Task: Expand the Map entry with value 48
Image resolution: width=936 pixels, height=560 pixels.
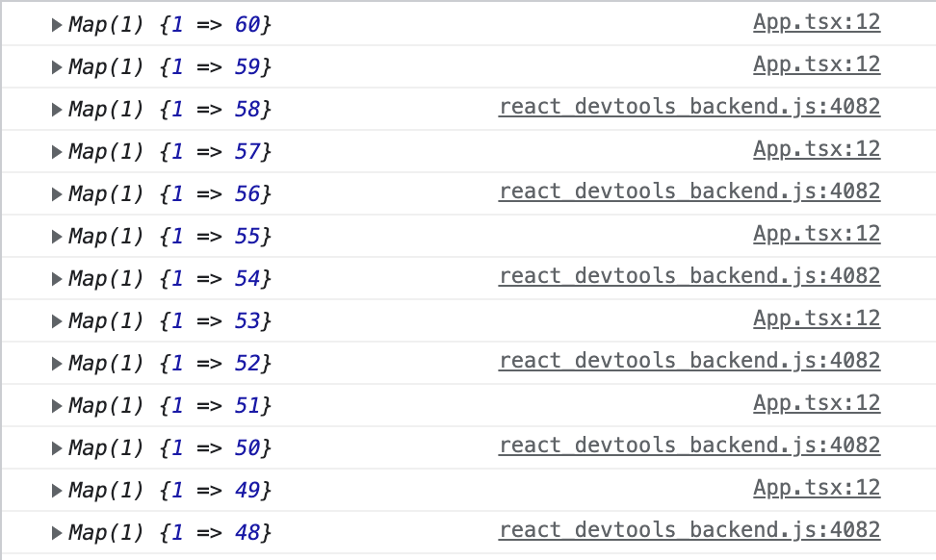Action: click(x=57, y=532)
